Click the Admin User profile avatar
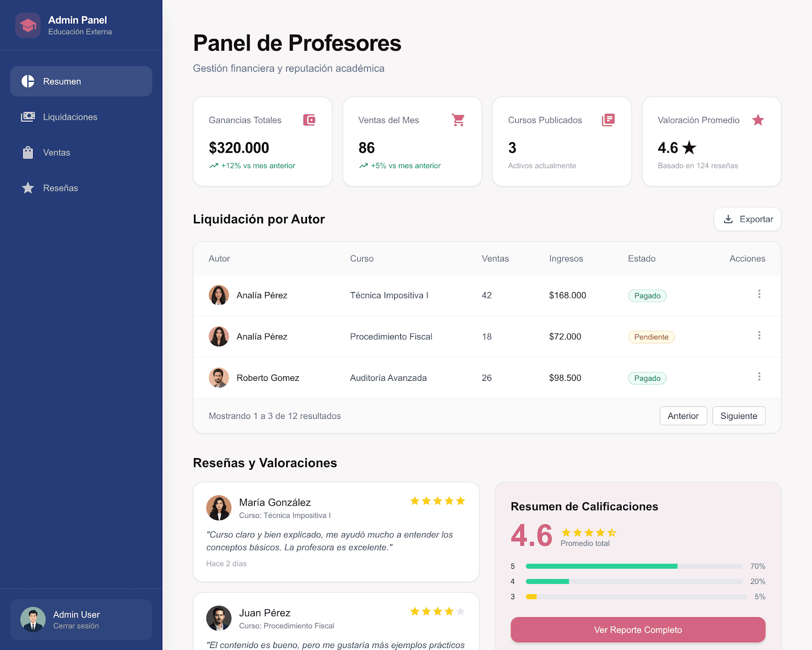Screen dimensions: 812x650 click(x=33, y=620)
